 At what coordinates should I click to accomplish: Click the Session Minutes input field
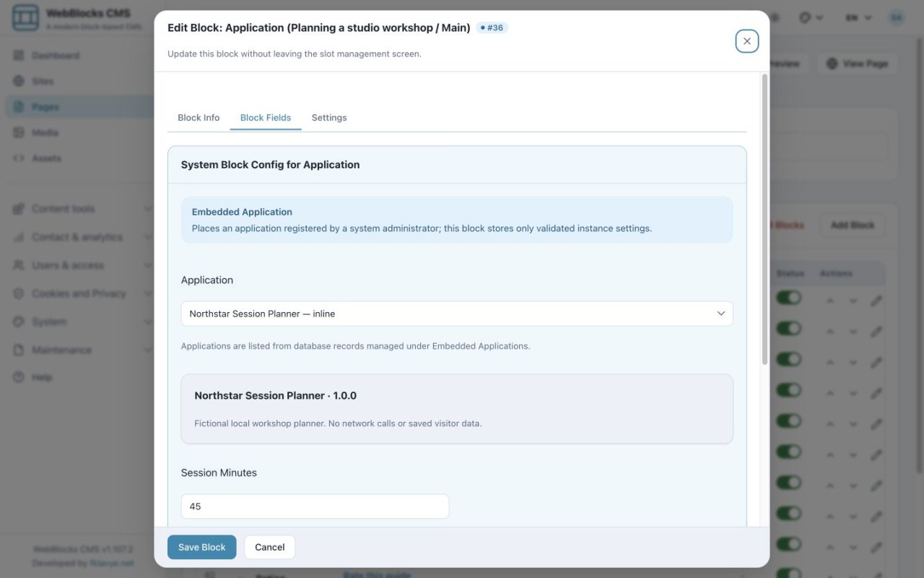pos(315,506)
